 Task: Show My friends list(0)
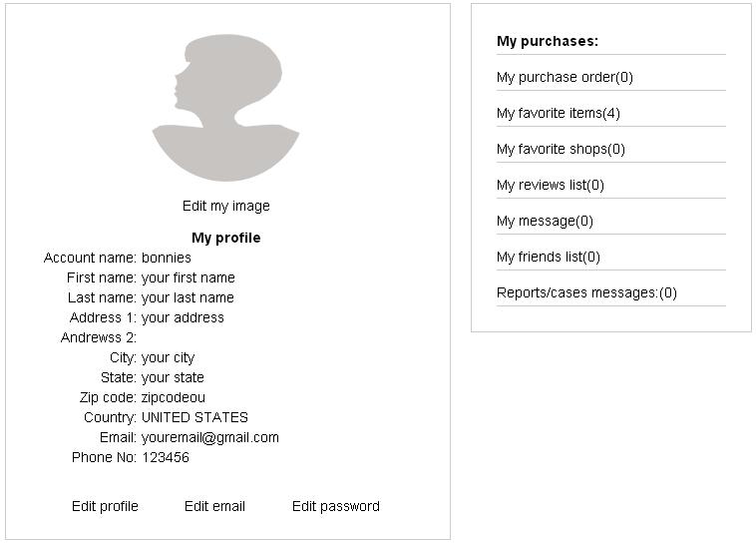[549, 257]
